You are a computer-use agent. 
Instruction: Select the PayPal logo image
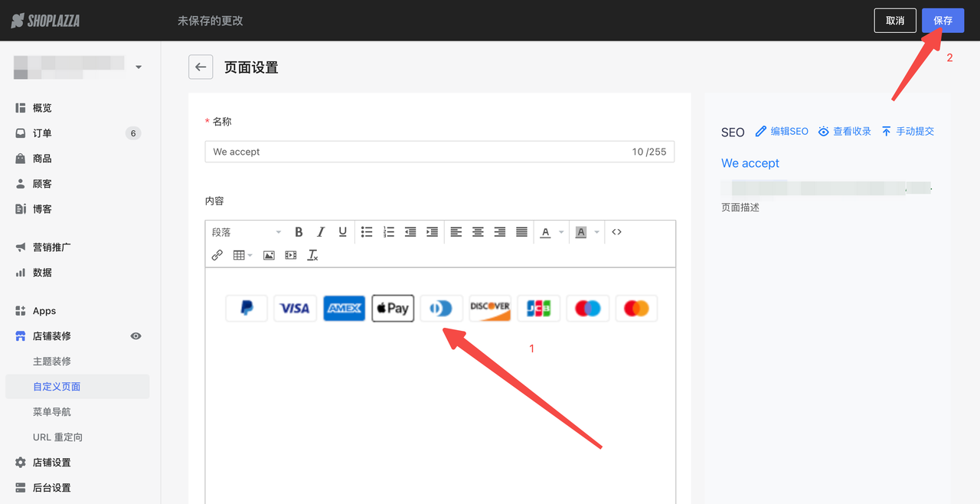[247, 308]
